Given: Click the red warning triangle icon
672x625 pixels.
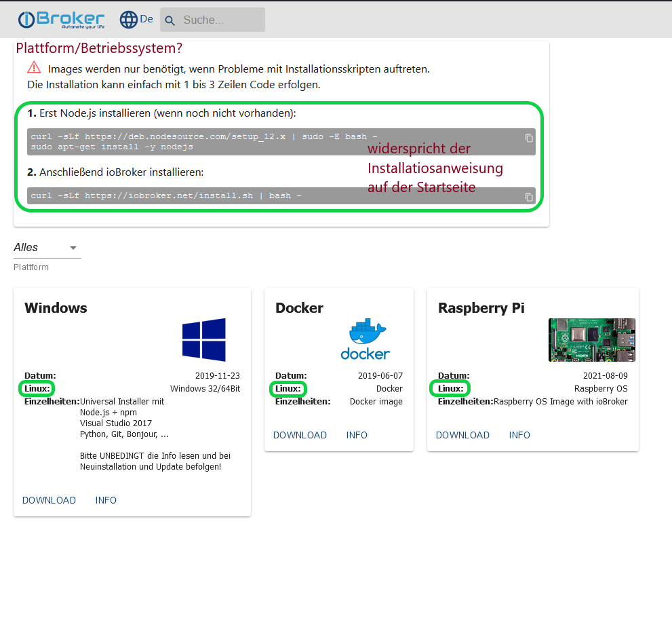Looking at the screenshot, I should click(35, 68).
